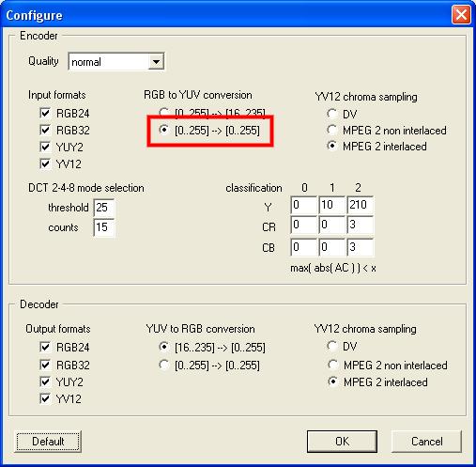Confirm settings with OK button
This screenshot has width=476, height=467.
pos(342,442)
